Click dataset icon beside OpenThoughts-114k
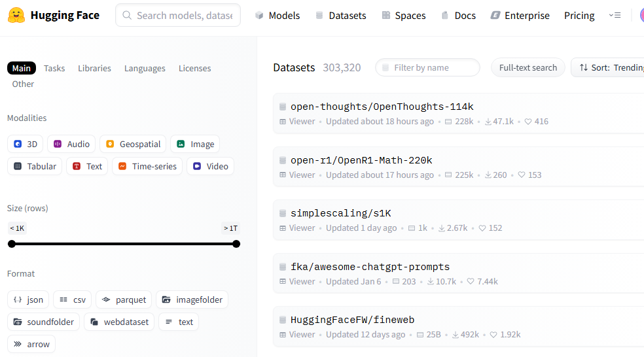 tap(283, 107)
